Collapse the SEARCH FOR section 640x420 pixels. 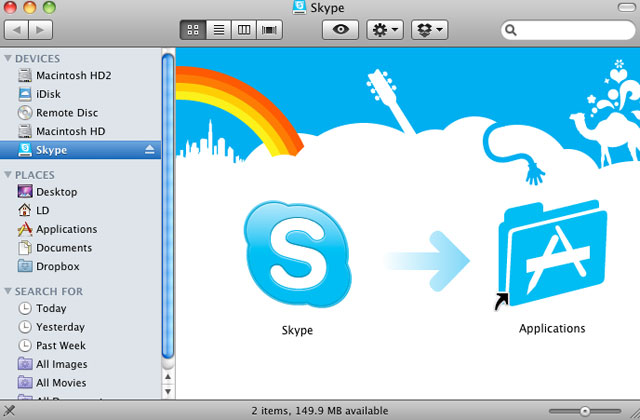[x=8, y=291]
